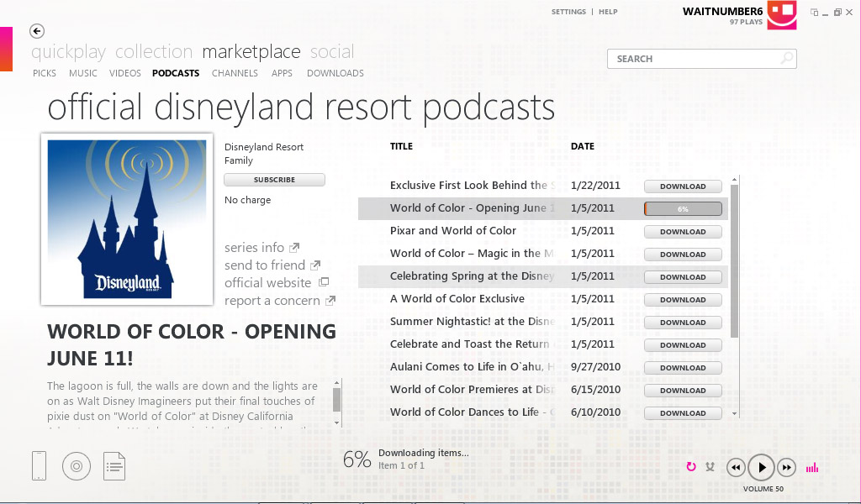The height and width of the screenshot is (504, 861).
Task: Open the device phone icon
Action: (x=39, y=465)
